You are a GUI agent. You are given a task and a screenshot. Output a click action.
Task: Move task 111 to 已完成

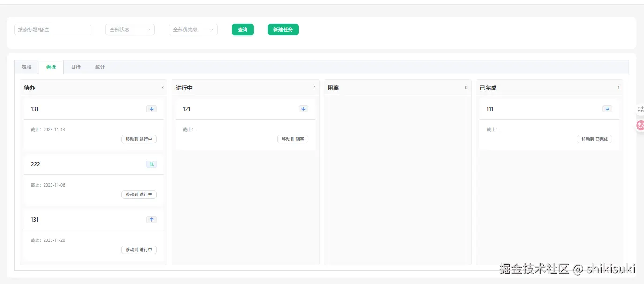(594, 139)
